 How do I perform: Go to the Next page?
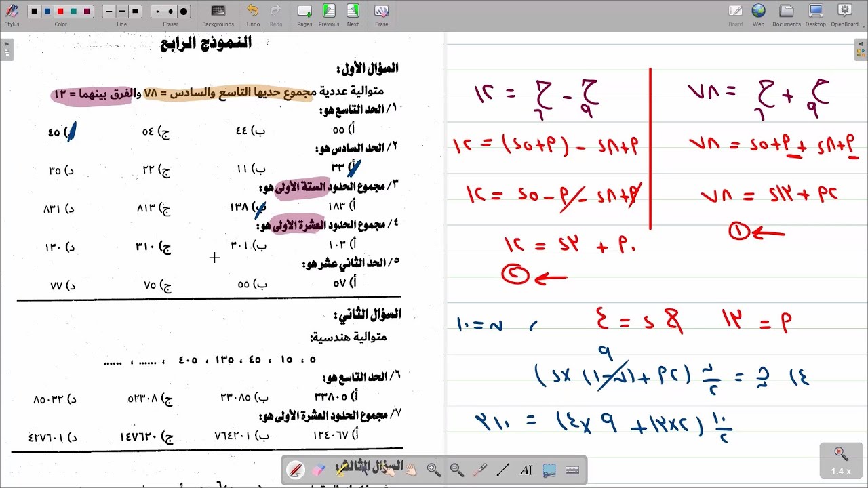(353, 14)
